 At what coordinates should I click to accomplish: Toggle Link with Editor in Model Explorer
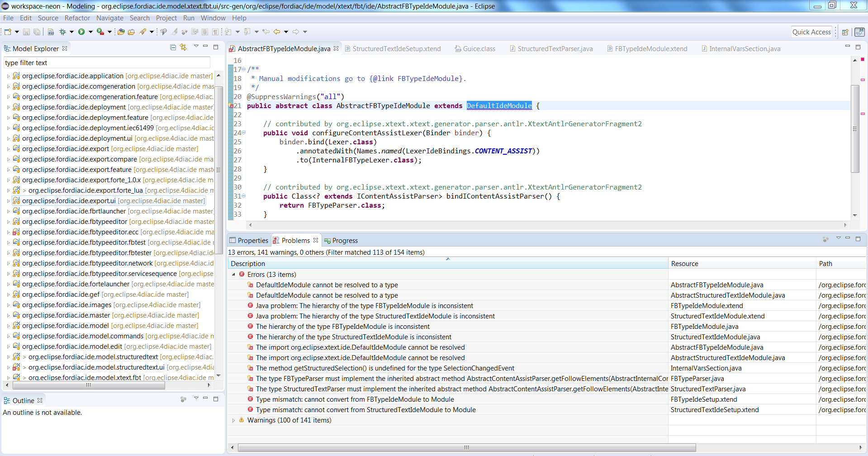click(x=183, y=47)
